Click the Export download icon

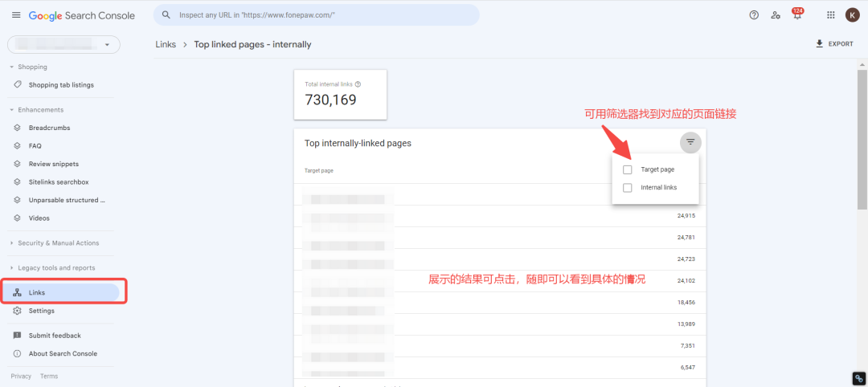coord(819,43)
